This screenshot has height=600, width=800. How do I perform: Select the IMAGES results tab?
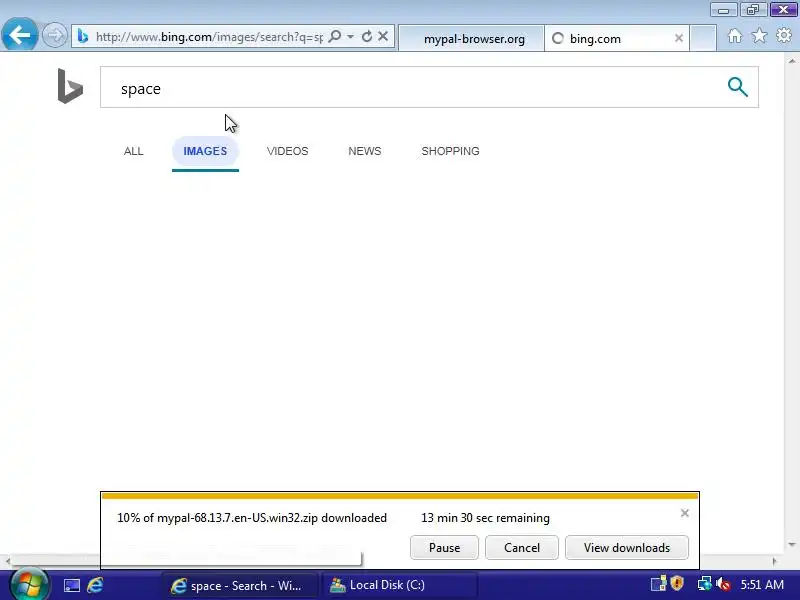[205, 151]
